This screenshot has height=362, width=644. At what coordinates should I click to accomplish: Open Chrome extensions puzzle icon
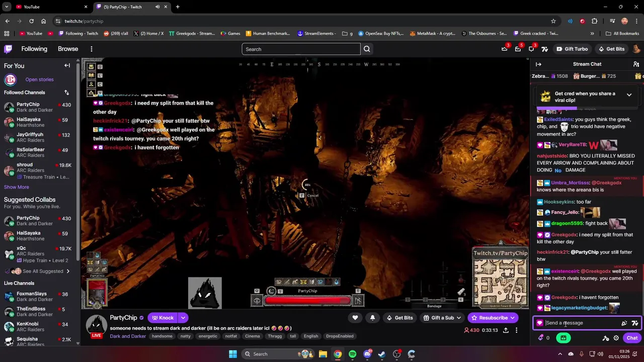click(595, 21)
